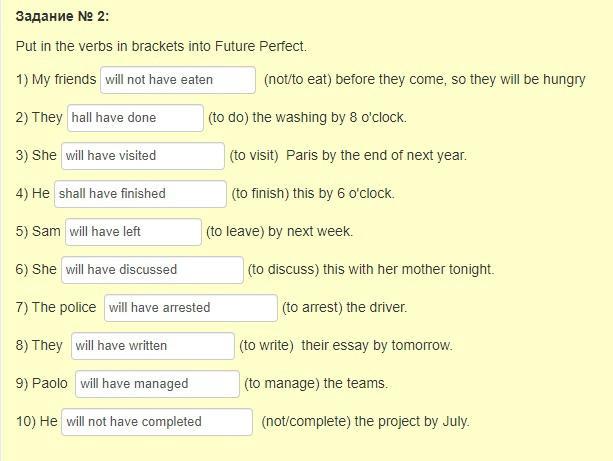
Task: Select the 'will have managed' answer box
Action: pyautogui.click(x=158, y=384)
